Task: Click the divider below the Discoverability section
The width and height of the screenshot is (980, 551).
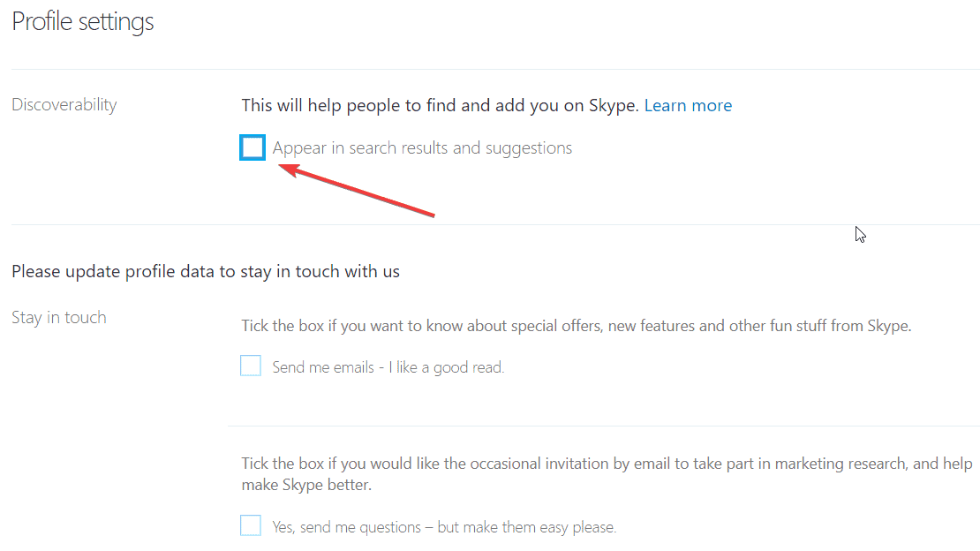Action: click(494, 224)
